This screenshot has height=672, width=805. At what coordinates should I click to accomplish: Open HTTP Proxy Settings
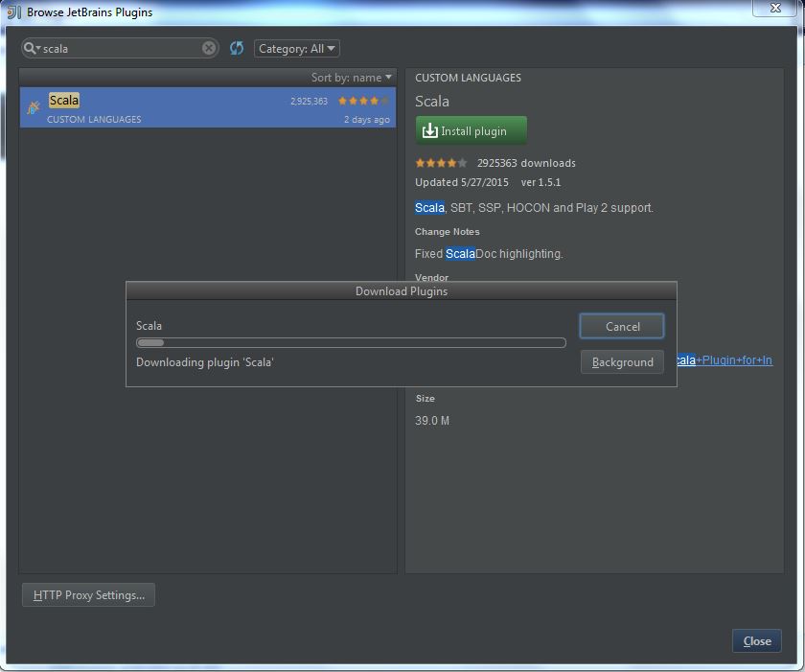88,595
